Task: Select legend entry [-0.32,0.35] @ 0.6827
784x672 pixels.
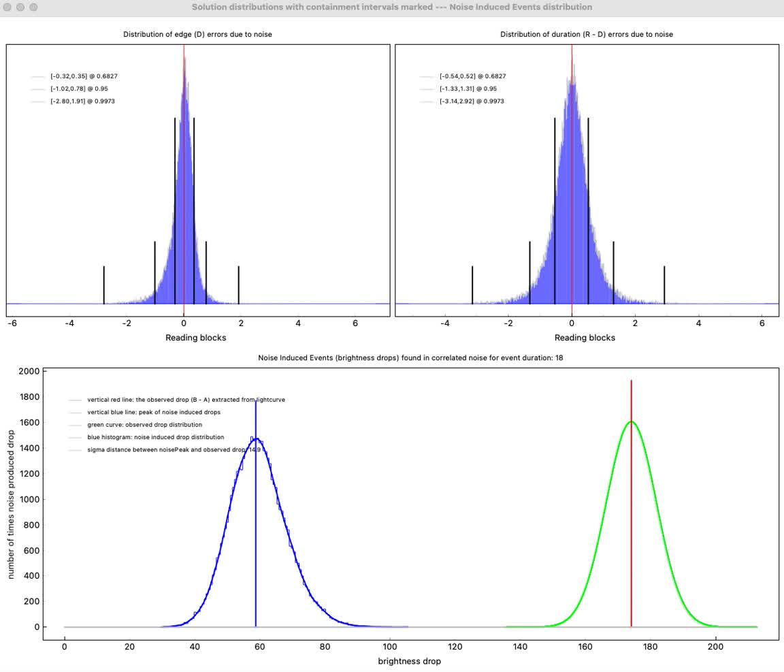Action: point(79,76)
